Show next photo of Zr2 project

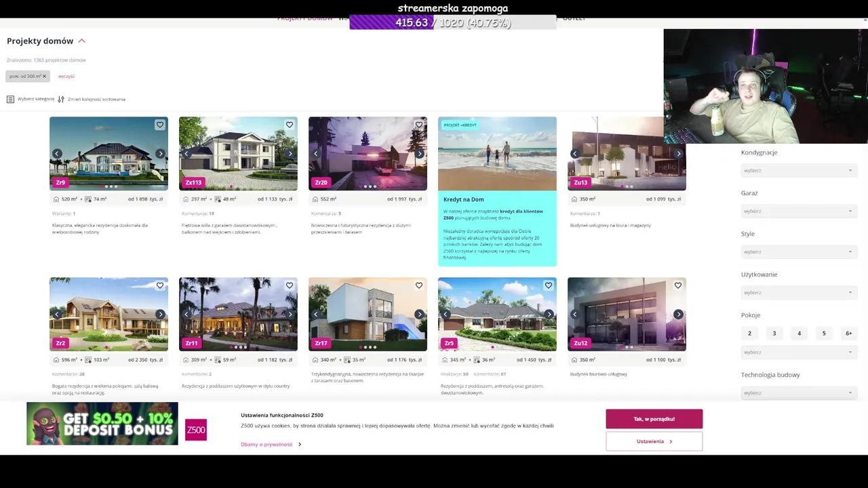click(161, 314)
